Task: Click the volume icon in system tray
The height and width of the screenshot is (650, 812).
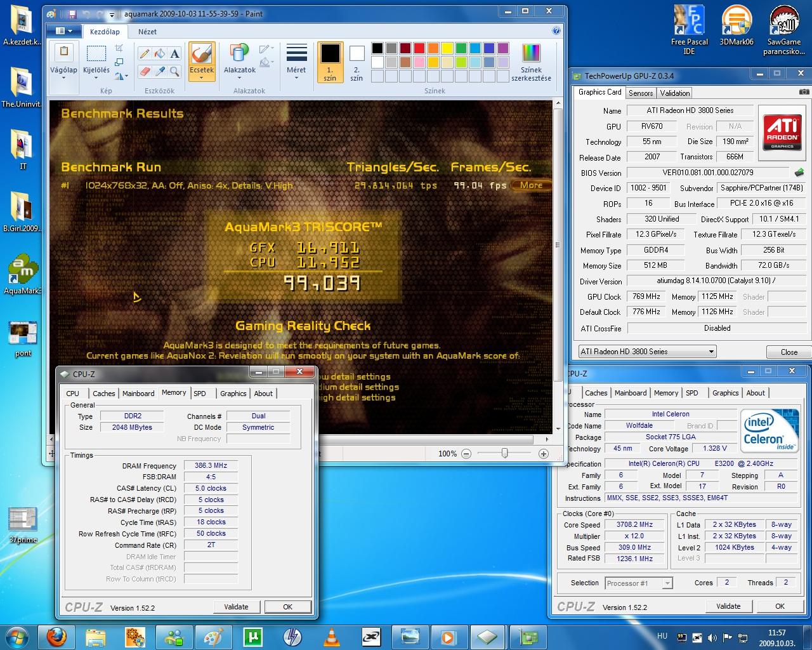Action: click(712, 637)
